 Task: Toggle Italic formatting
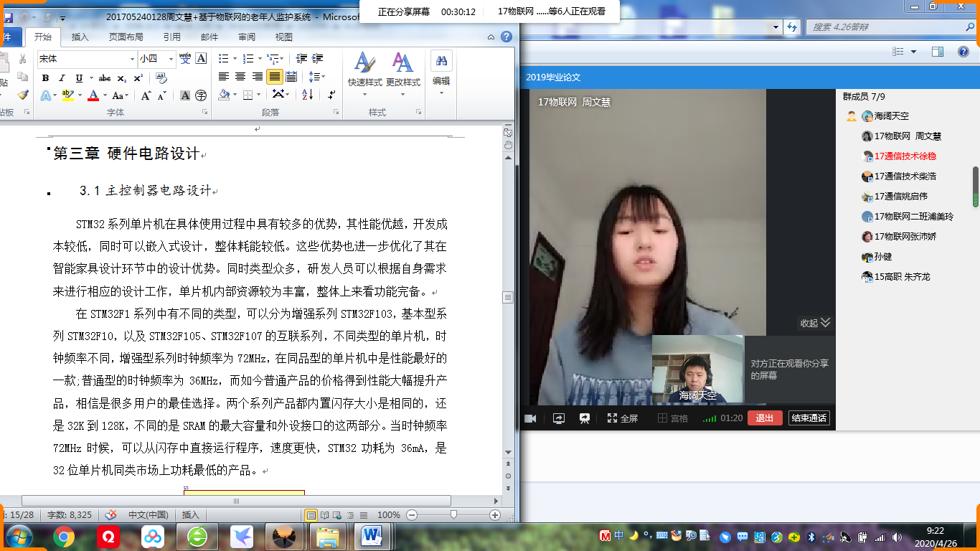62,78
